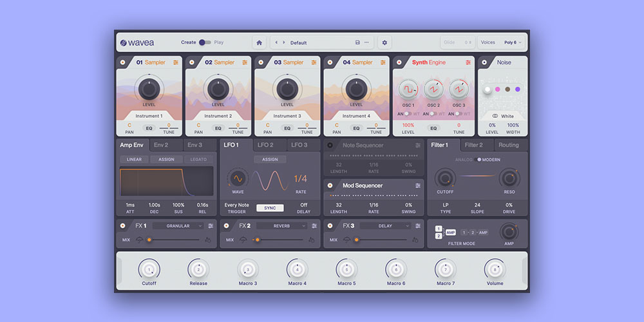Open the settings gear
The image size is (644, 322).
tap(384, 43)
